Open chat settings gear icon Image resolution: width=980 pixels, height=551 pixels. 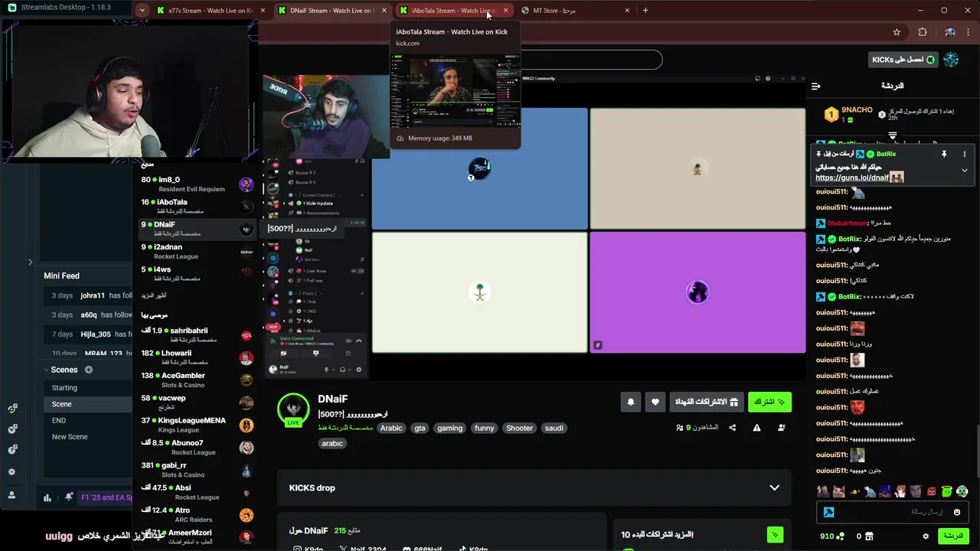coord(926,536)
